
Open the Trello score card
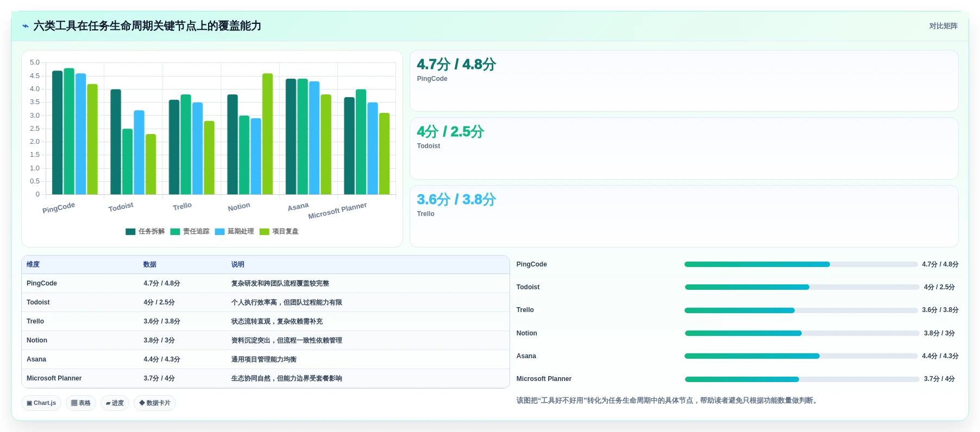[x=684, y=217]
